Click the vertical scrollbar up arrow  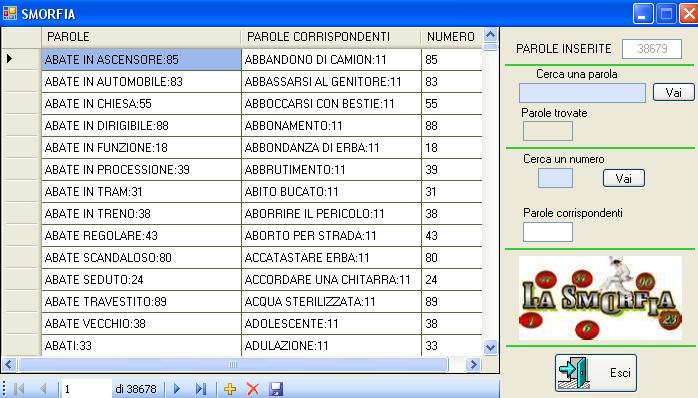(x=490, y=35)
